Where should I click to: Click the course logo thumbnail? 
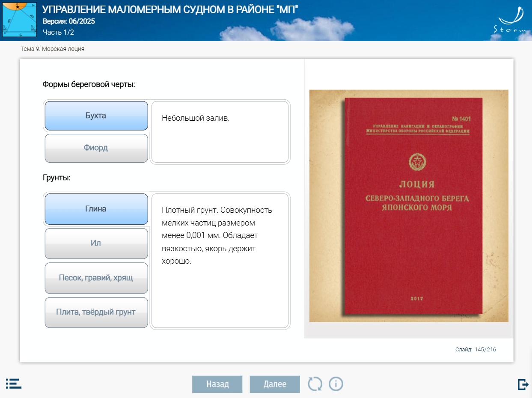click(19, 20)
